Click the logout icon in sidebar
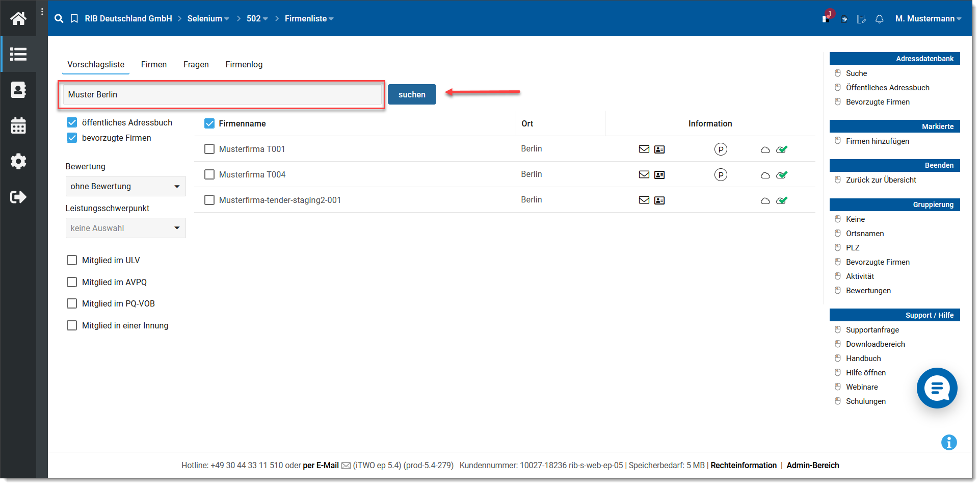 [18, 197]
